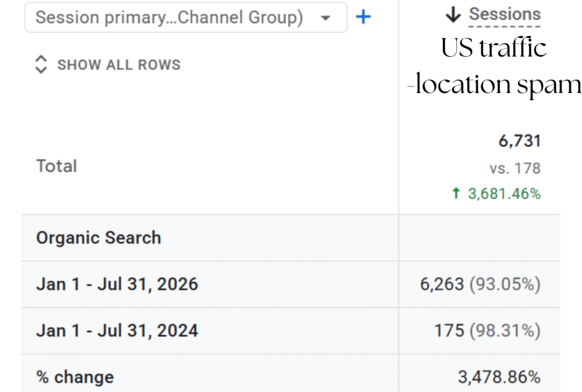The image size is (582, 392).
Task: Click the 3,681.46% total change value
Action: [x=504, y=194]
